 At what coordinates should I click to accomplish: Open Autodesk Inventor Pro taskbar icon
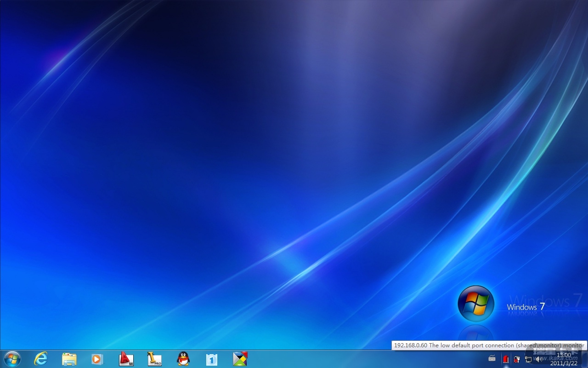click(x=154, y=359)
